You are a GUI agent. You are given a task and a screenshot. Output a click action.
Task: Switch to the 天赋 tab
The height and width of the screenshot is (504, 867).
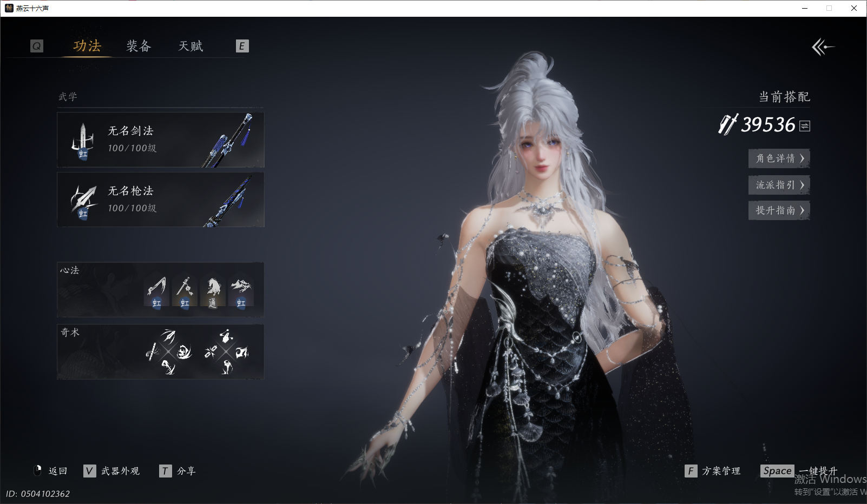click(x=191, y=47)
